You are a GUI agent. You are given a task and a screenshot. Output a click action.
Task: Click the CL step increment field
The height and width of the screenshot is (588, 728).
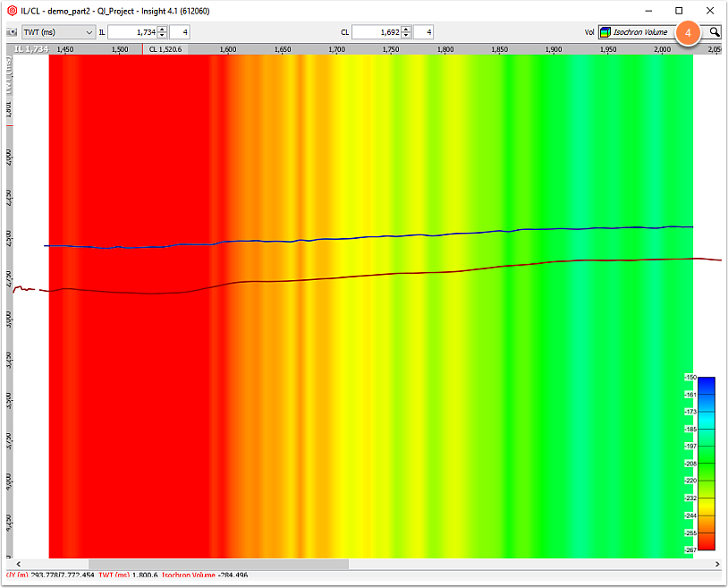tap(423, 32)
